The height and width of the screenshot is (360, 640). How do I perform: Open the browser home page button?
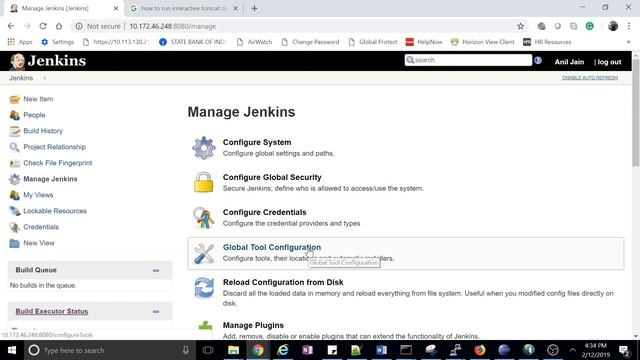[59, 26]
